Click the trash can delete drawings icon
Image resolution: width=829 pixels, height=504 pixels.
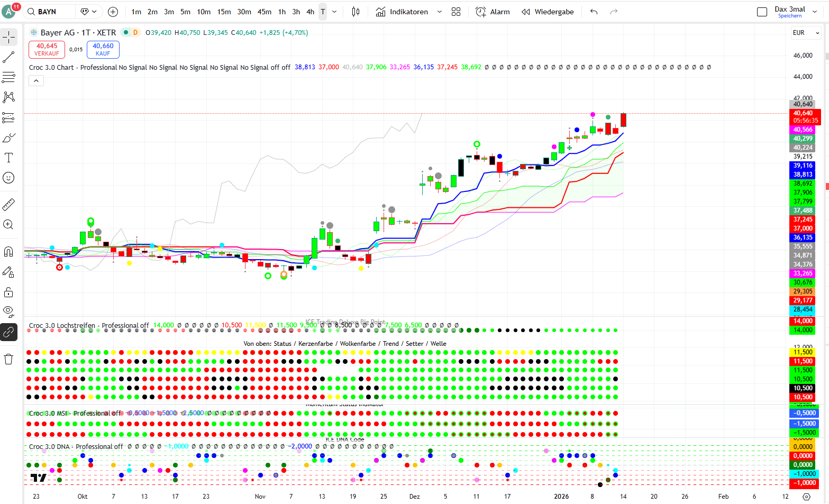[9, 359]
